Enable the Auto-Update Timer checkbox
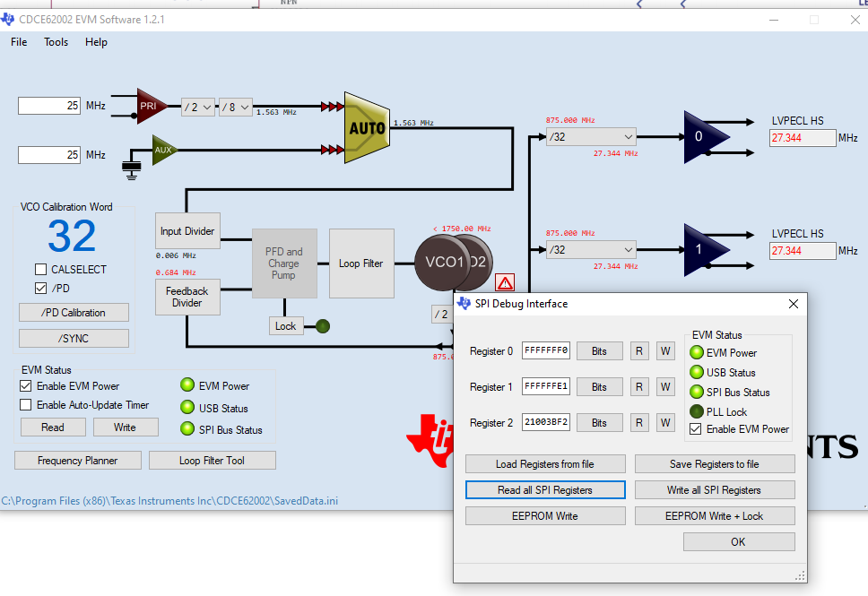Screen dimensions: 868x596 (25, 404)
